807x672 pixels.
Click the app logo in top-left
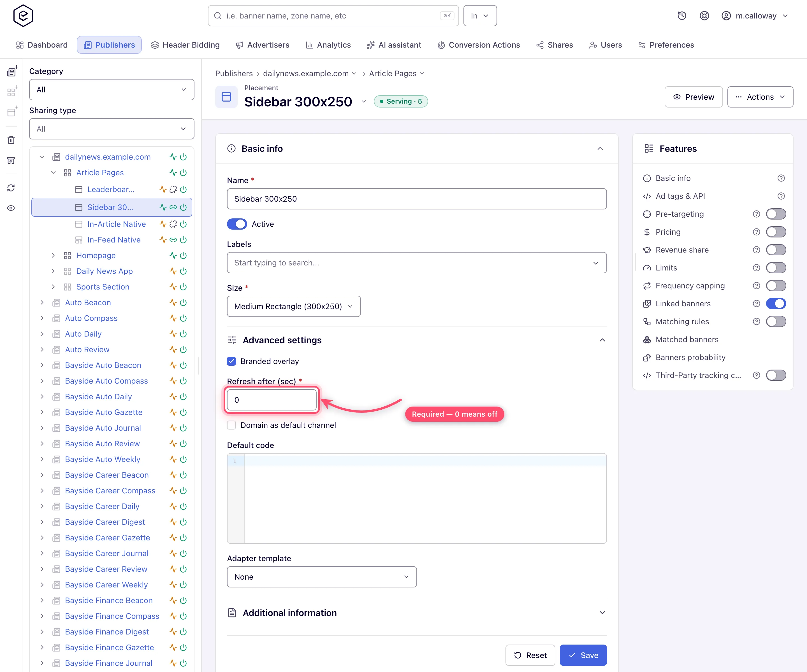coord(23,16)
